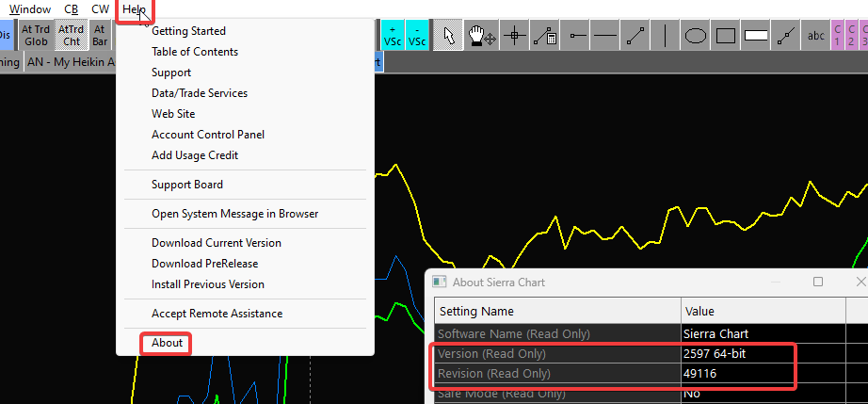Select Revision (Read Only) setting row
The width and height of the screenshot is (868, 404).
(x=557, y=374)
